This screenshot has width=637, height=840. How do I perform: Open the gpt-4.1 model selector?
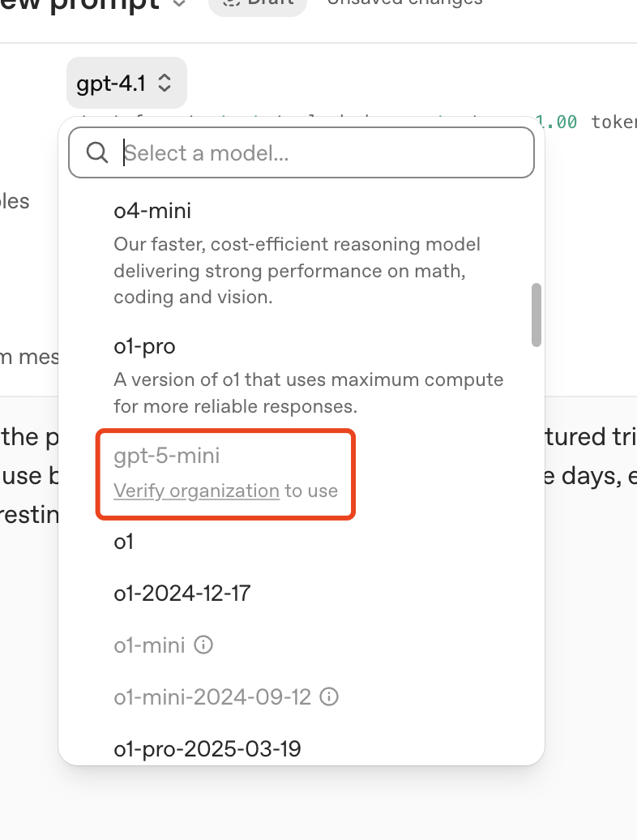[x=126, y=83]
